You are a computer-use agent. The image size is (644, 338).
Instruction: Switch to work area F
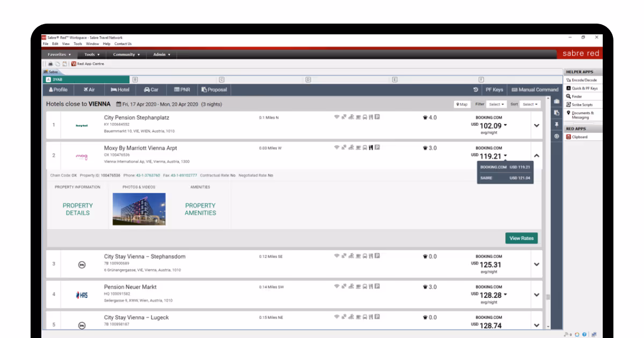point(481,79)
